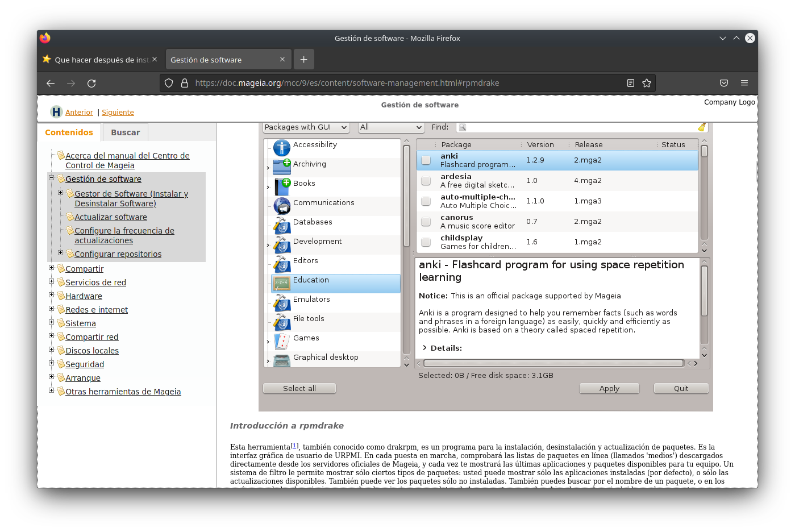Open the 'All' filter dropdown
Viewport: 795px width, 532px height.
pyautogui.click(x=391, y=127)
